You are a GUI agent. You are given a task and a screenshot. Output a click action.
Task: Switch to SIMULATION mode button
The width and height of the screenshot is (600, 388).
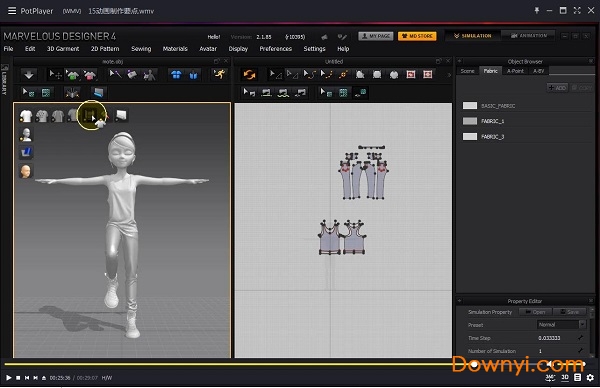pos(473,36)
